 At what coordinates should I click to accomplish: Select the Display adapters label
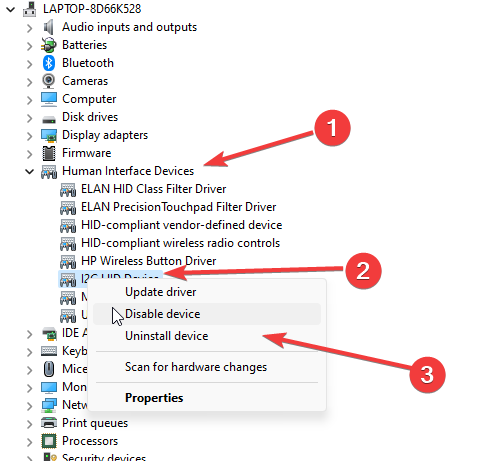tap(105, 135)
